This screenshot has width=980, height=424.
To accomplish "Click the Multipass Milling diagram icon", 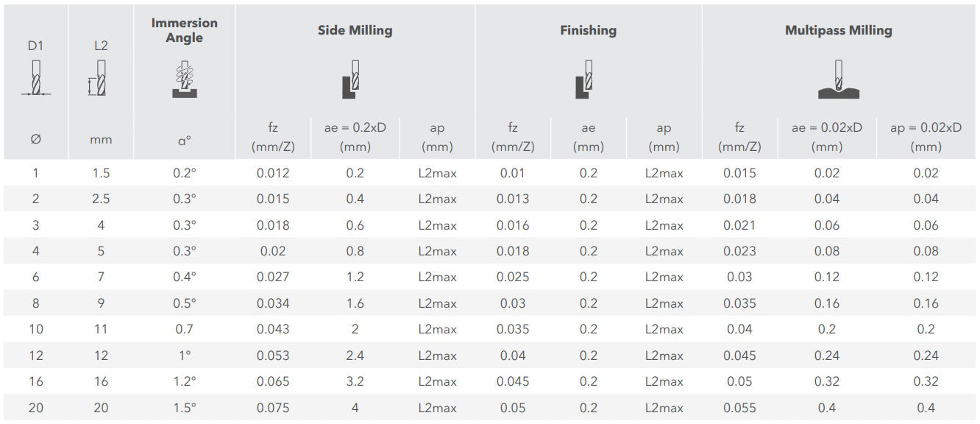I will [839, 80].
